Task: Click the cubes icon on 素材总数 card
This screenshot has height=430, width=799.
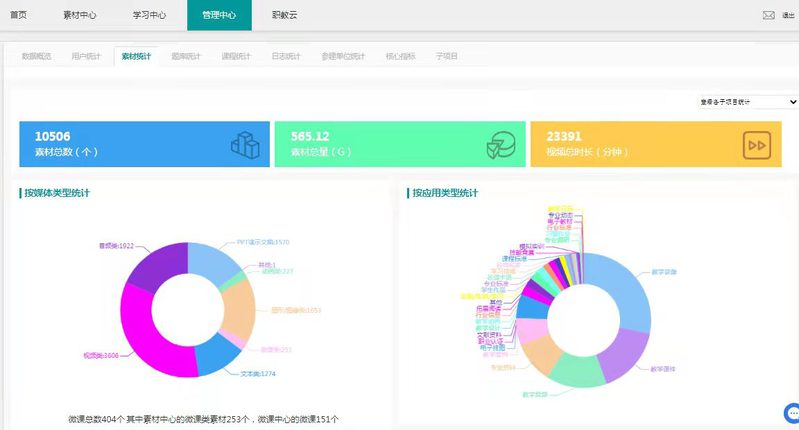Action: tap(244, 145)
